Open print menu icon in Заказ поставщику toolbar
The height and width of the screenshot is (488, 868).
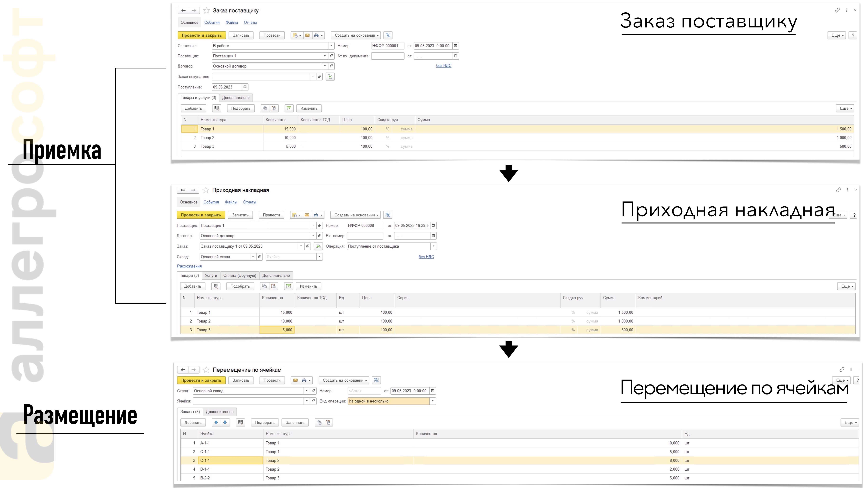(x=318, y=35)
